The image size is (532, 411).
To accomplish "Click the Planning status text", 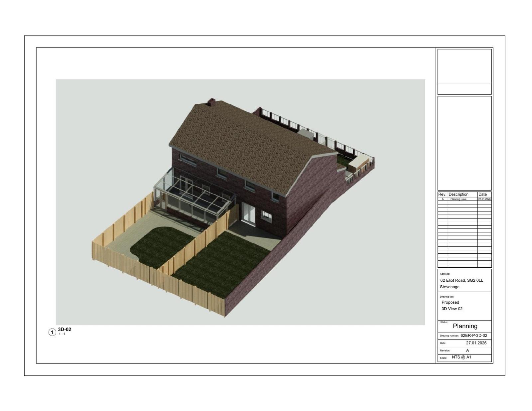I will [465, 326].
